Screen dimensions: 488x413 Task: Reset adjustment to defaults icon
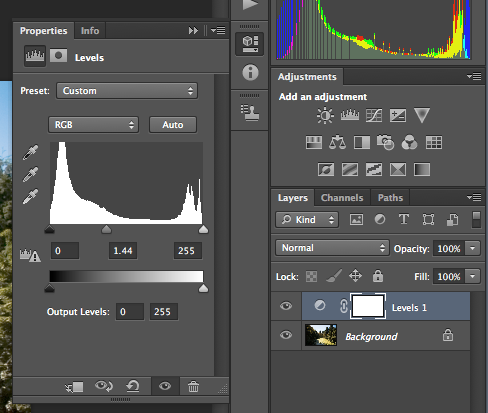pos(133,386)
